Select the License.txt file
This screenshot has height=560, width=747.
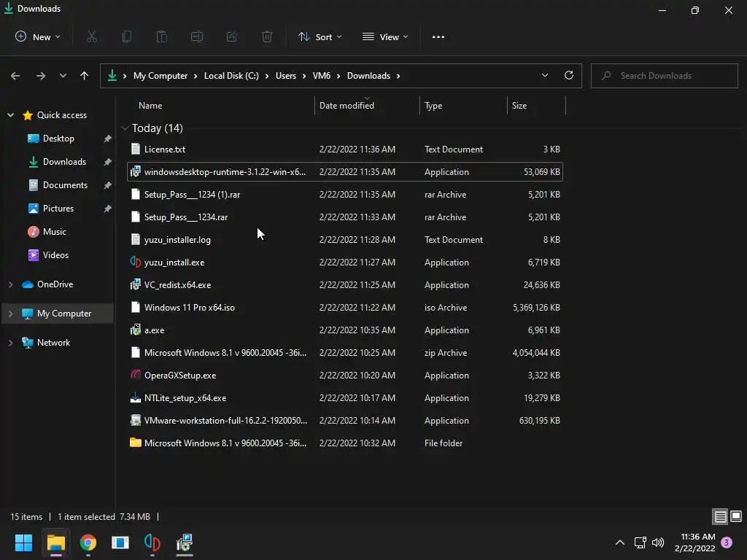pos(345,149)
